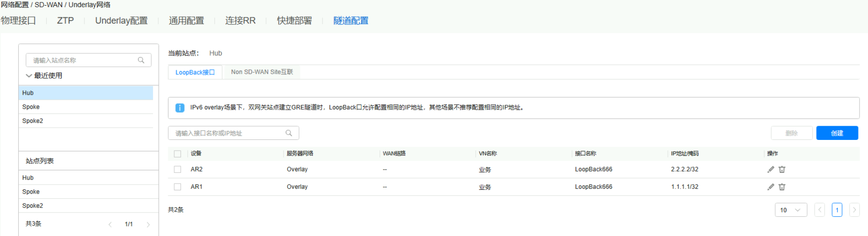Open the page size dropdown showing 10

click(791, 210)
